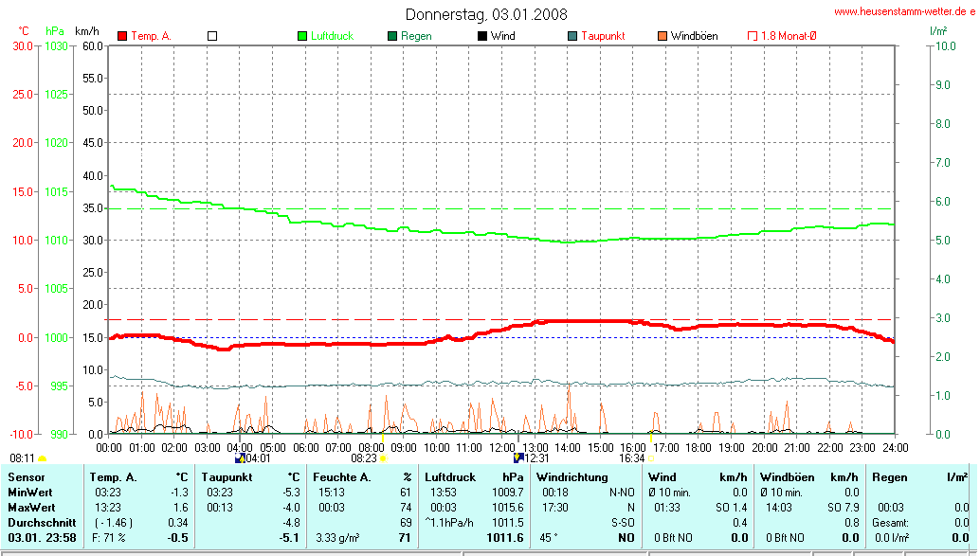Click the red Temp. A. legend swatch
This screenshot has width=980, height=556.
pyautogui.click(x=122, y=36)
